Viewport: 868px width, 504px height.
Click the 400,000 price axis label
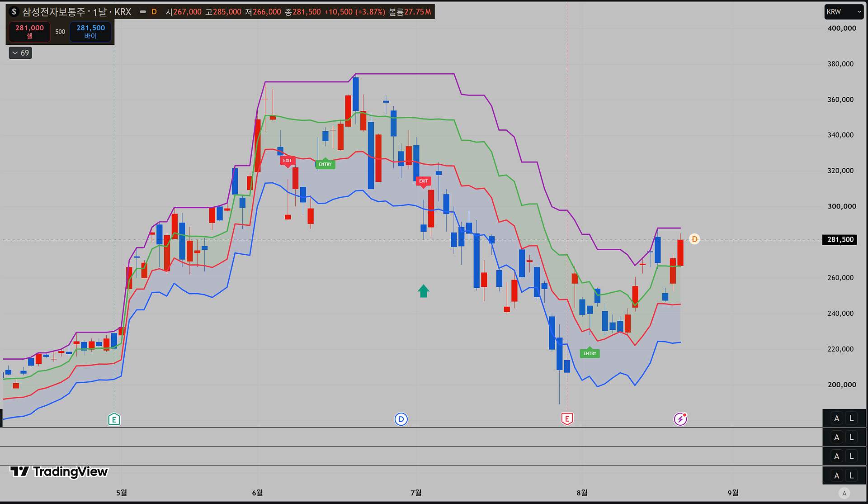(842, 28)
